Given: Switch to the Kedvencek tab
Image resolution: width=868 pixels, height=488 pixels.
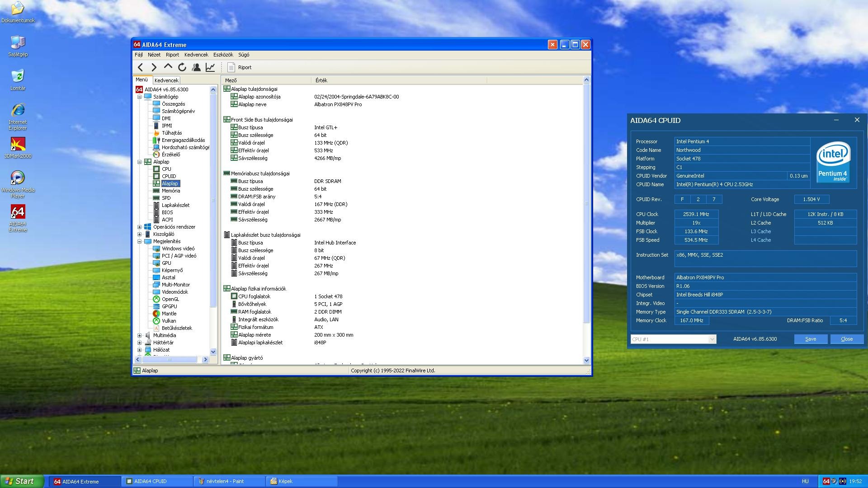Looking at the screenshot, I should 166,80.
